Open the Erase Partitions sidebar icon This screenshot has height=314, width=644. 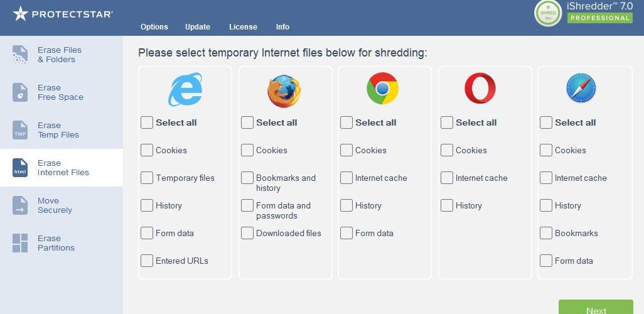click(20, 243)
